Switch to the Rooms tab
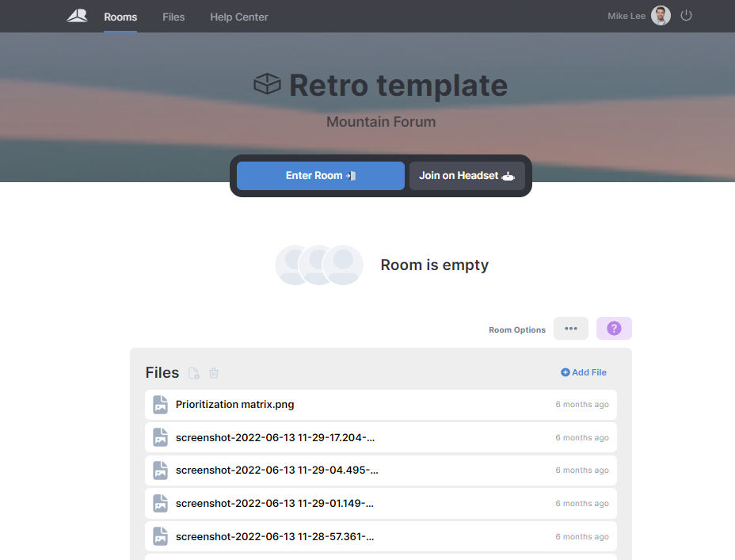735x560 pixels. click(120, 16)
